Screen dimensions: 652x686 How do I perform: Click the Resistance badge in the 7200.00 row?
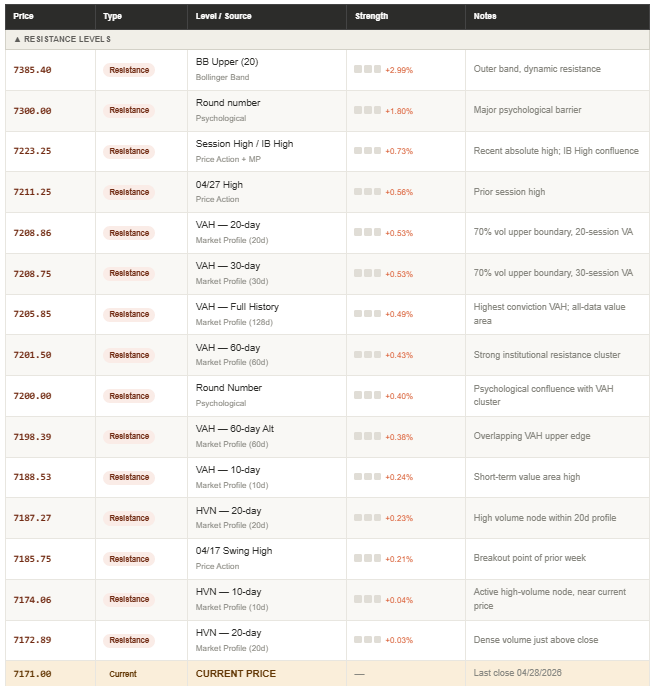click(x=129, y=396)
